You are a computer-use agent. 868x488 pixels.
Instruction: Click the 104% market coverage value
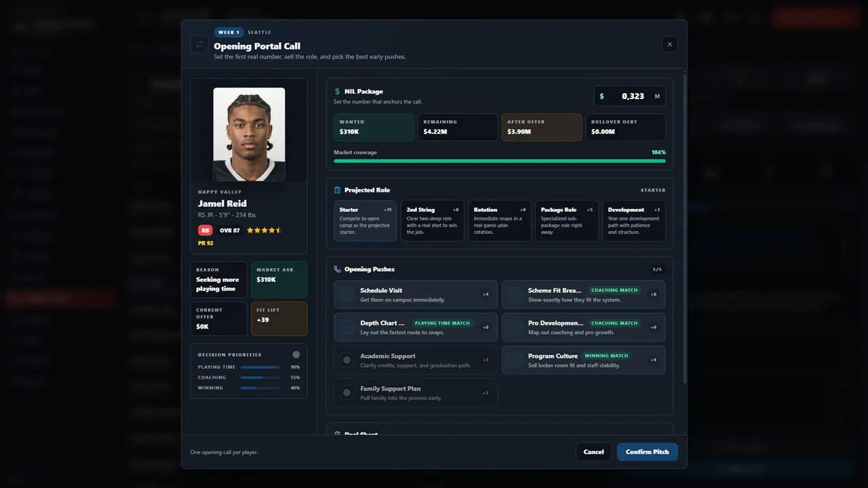coord(658,152)
